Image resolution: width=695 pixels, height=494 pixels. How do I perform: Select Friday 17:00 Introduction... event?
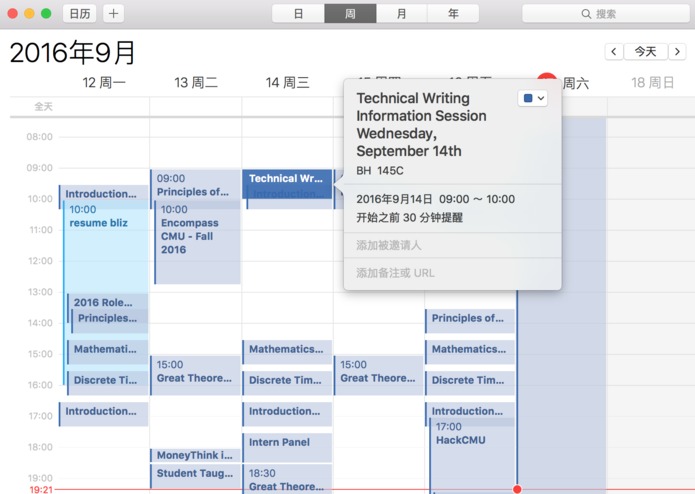coord(470,410)
